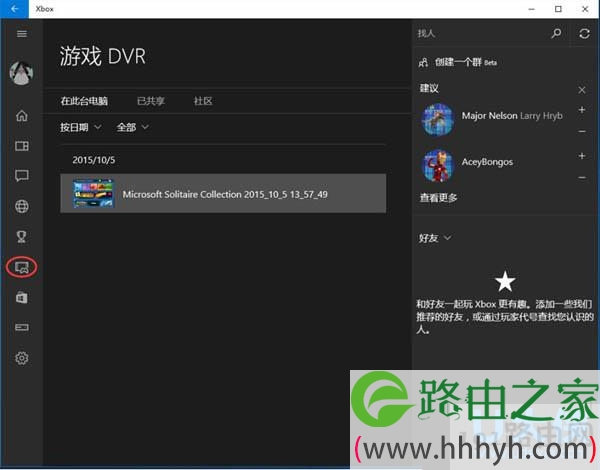
Task: Open the hamburger menu in the sidebar
Action: pyautogui.click(x=22, y=34)
